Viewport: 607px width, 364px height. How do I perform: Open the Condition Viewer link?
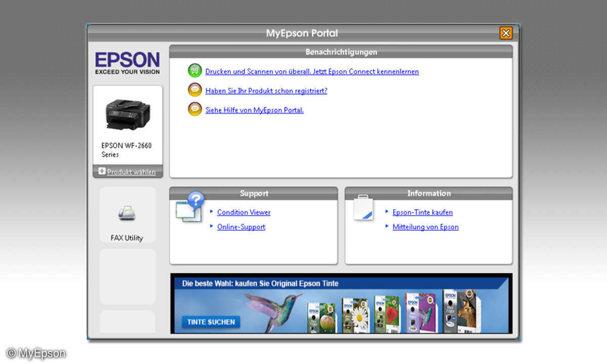244,212
